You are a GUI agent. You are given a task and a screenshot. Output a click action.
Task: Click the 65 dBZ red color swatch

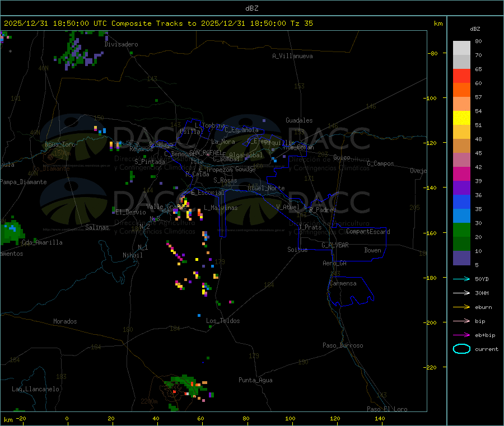tap(461, 76)
